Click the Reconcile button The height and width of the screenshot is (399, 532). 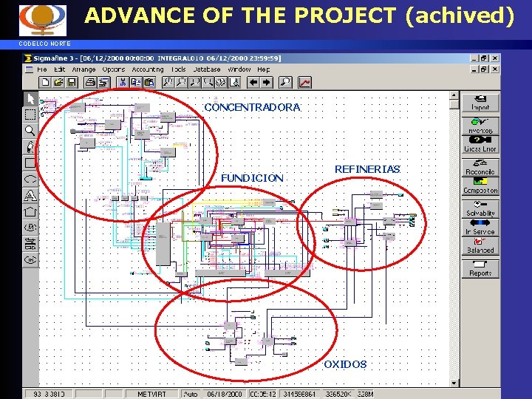(480, 168)
